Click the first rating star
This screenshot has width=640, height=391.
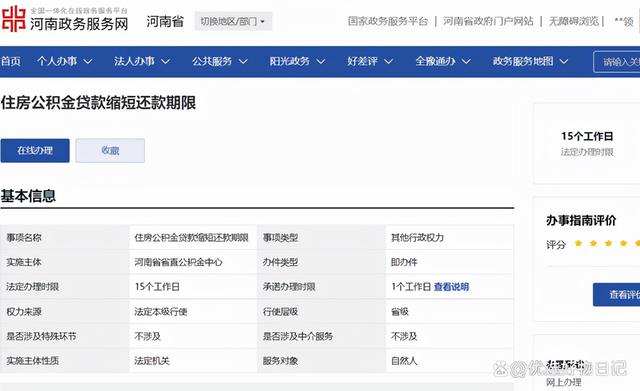(578, 244)
